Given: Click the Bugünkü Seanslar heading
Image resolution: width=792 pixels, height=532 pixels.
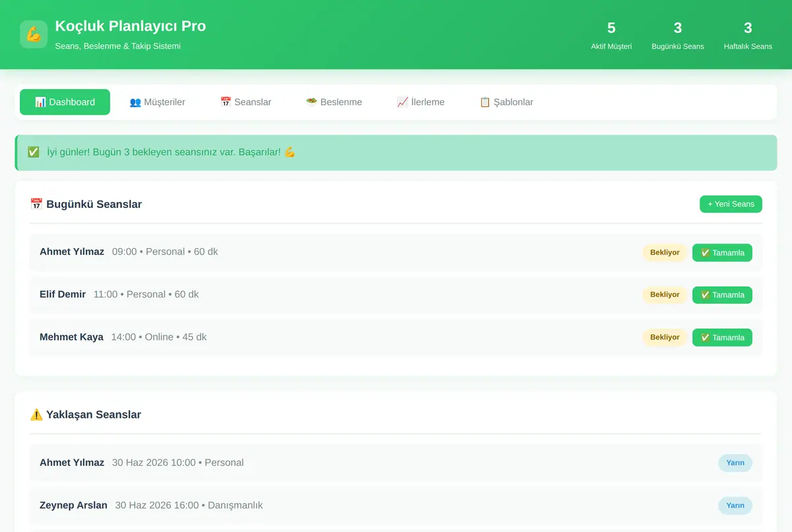Looking at the screenshot, I should tap(94, 204).
